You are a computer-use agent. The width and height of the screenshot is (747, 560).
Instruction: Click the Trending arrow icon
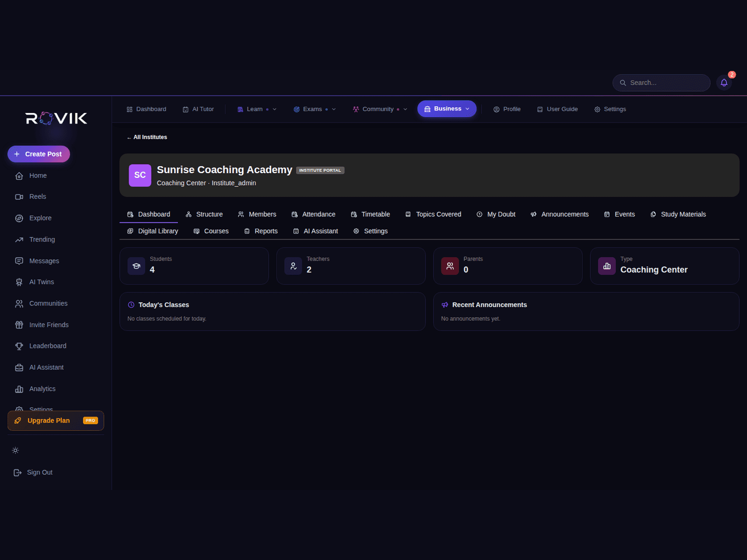(19, 240)
